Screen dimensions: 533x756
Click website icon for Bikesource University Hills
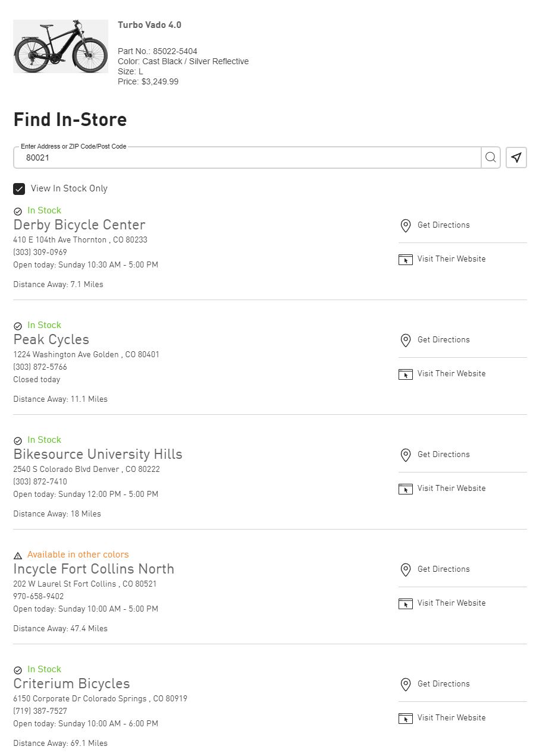tap(406, 489)
